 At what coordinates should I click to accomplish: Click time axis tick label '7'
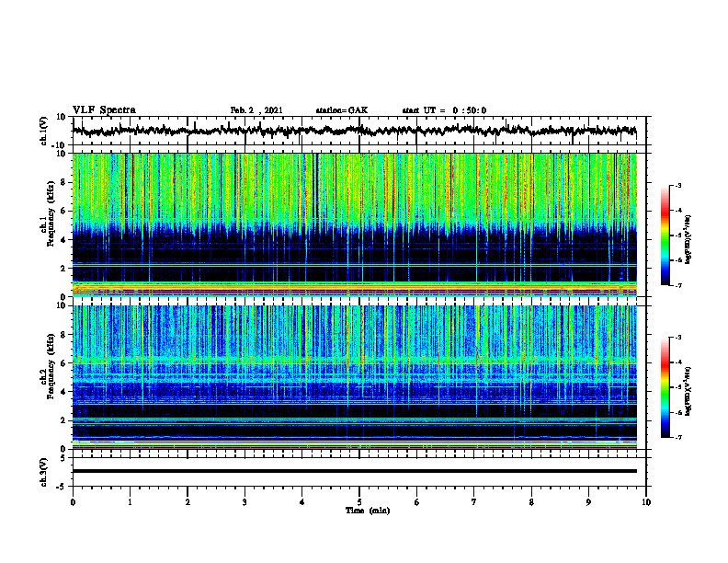click(474, 502)
